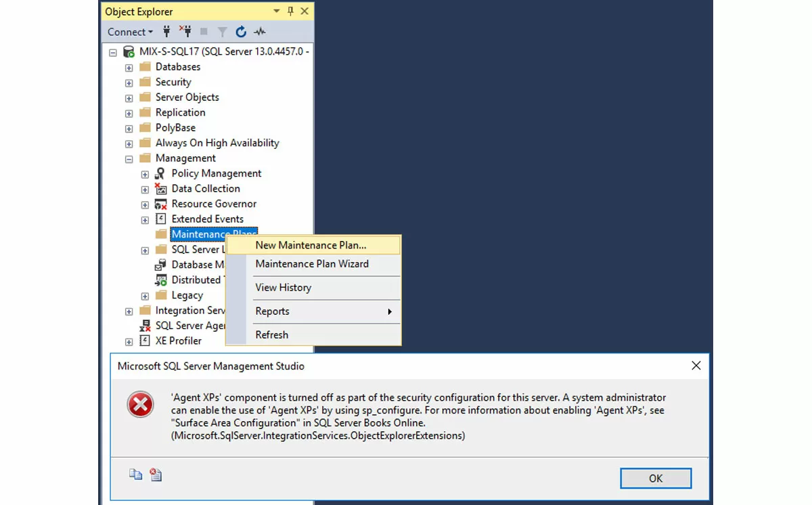The image size is (812, 505).
Task: Click the SQL Server Logs folder icon
Action: (x=160, y=249)
